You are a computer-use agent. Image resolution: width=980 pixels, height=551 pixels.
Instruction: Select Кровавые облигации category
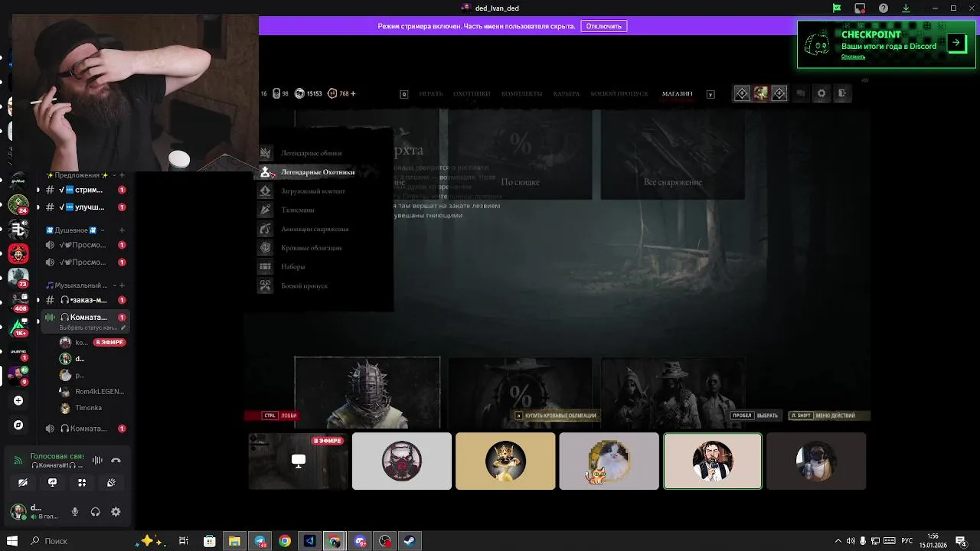point(312,248)
